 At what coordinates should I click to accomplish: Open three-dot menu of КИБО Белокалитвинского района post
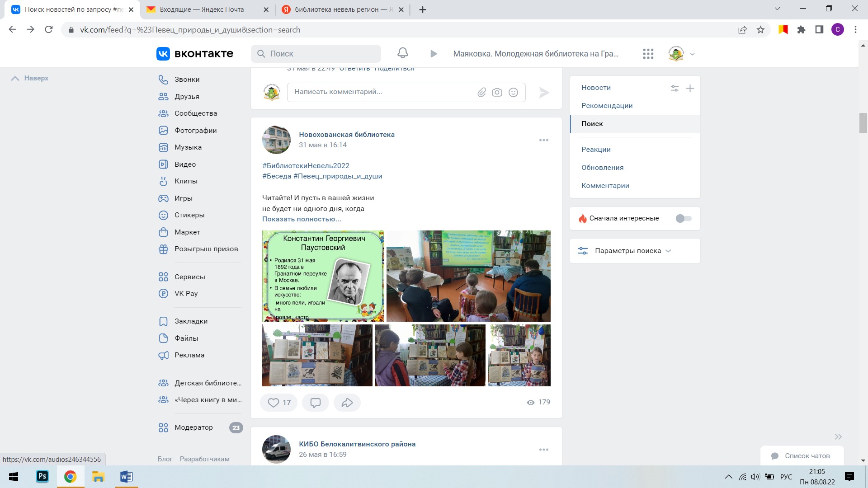[544, 450]
